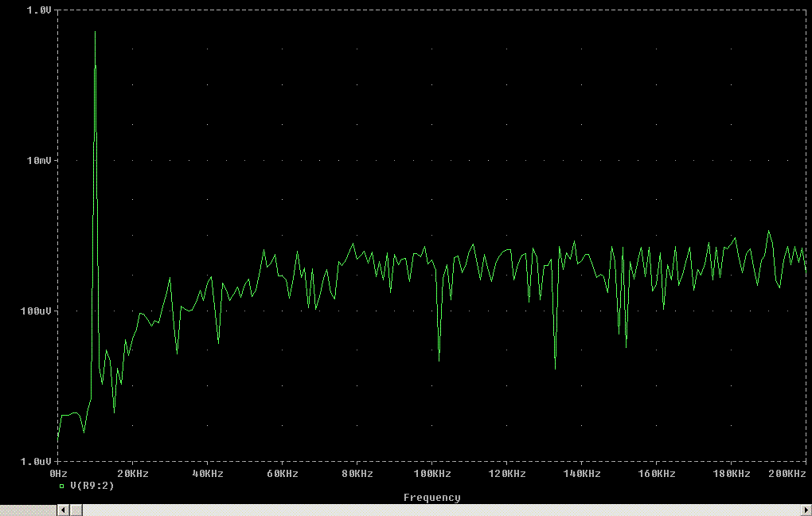812x516 pixels.
Task: Click the 120KHz x-axis label
Action: 507,474
